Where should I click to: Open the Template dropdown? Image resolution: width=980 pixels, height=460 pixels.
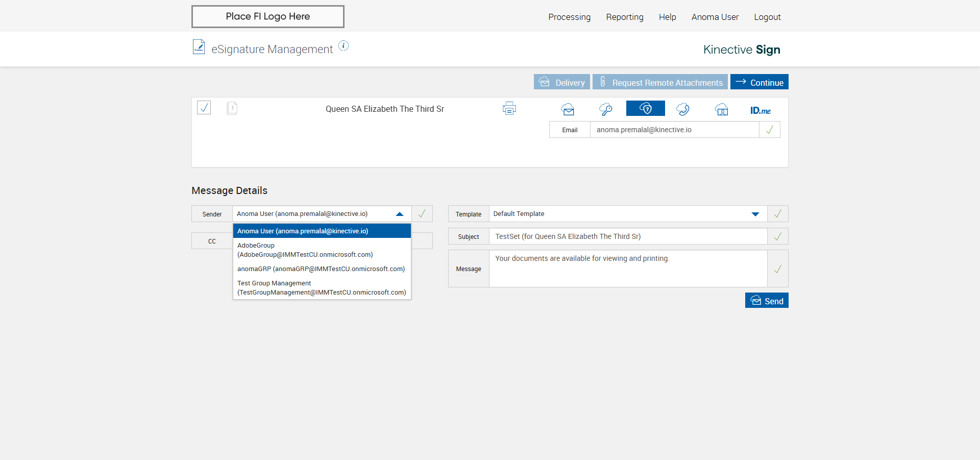click(x=755, y=214)
